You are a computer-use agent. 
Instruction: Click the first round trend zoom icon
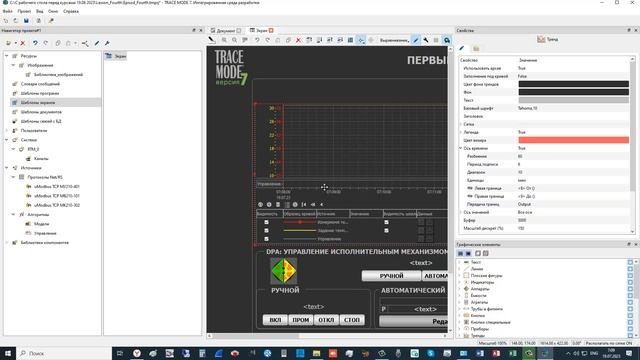[x=260, y=204]
